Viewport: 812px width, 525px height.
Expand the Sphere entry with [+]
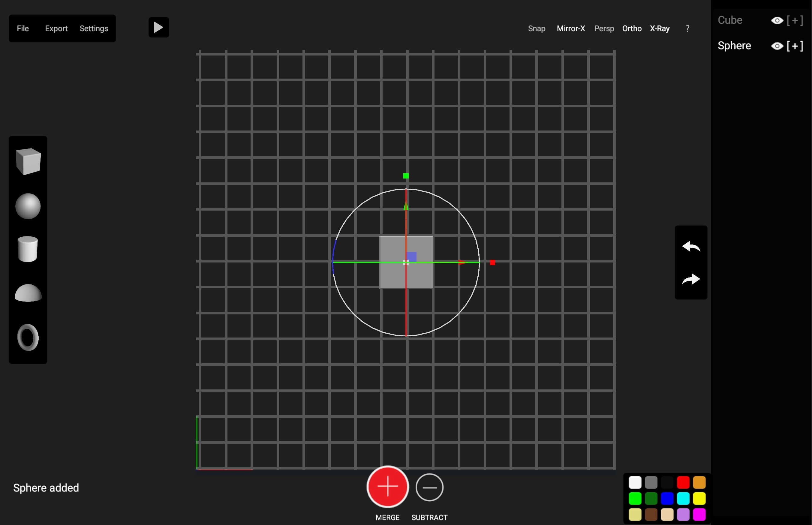(795, 46)
